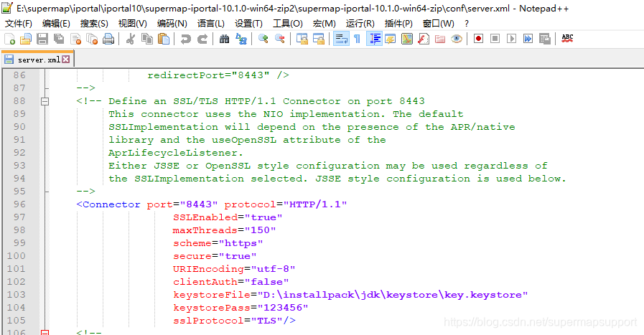Click the Save All toolbar icon
Screen dimensions: 644x335
(x=59, y=39)
